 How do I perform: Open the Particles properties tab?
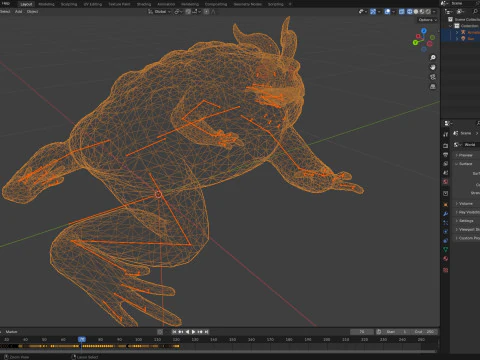click(446, 223)
